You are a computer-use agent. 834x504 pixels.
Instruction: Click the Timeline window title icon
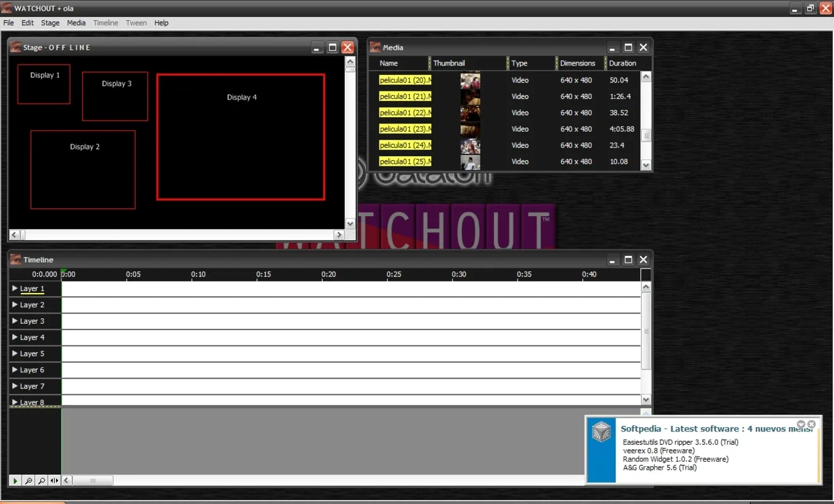16,260
